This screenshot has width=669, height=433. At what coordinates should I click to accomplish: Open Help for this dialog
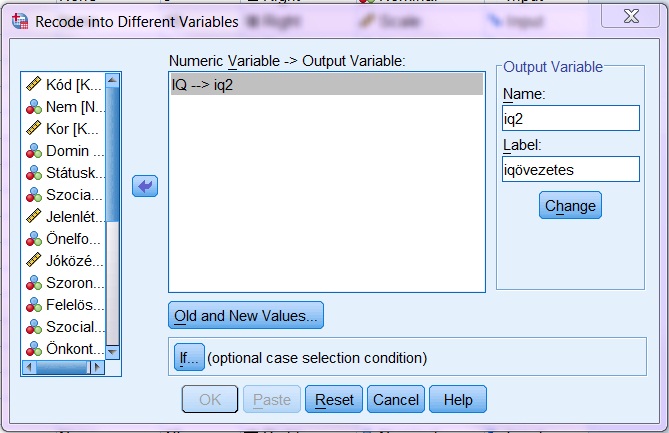pos(457,400)
